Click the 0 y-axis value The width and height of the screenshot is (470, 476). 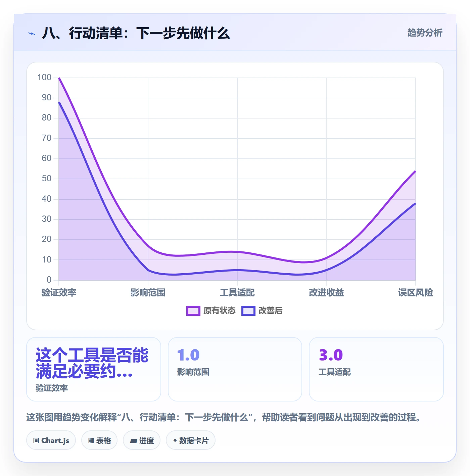pyautogui.click(x=49, y=280)
